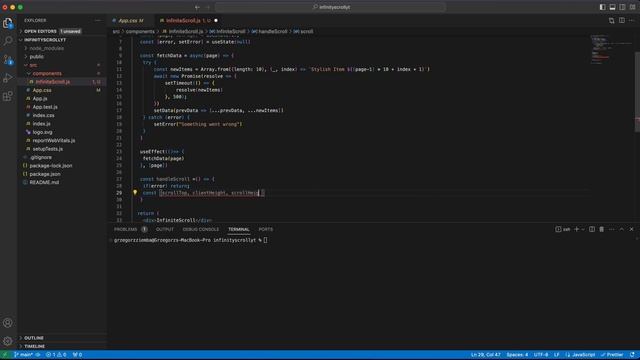Create a new terminal with plus icon
This screenshot has width=640, height=360.
[x=577, y=229]
